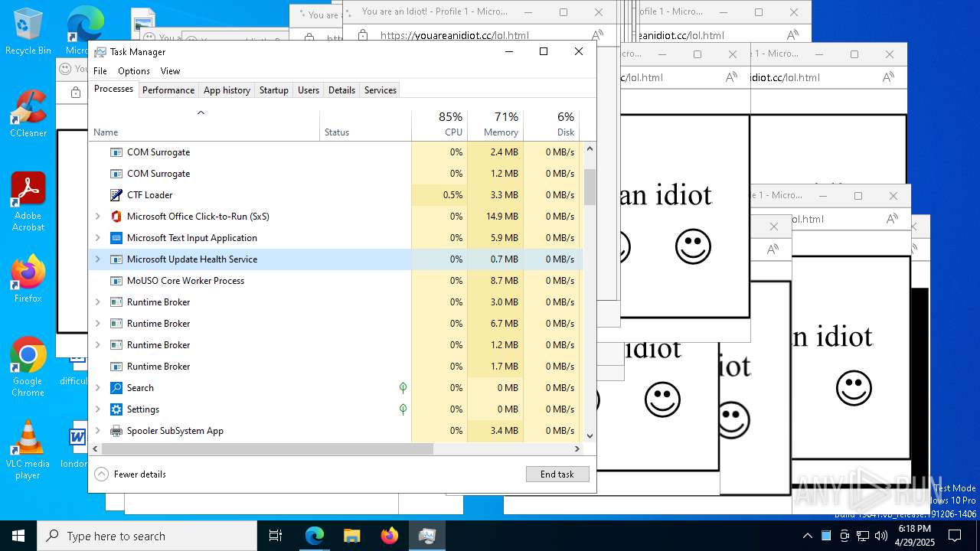
Task: Open the File menu in Task Manager
Action: click(100, 71)
